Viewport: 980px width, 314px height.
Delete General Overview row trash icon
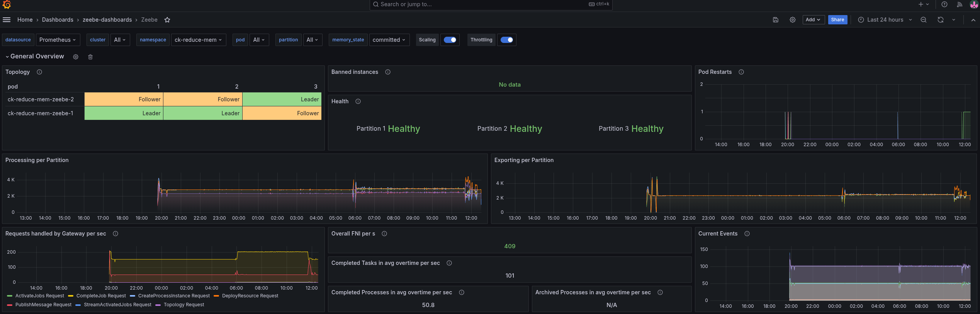90,57
